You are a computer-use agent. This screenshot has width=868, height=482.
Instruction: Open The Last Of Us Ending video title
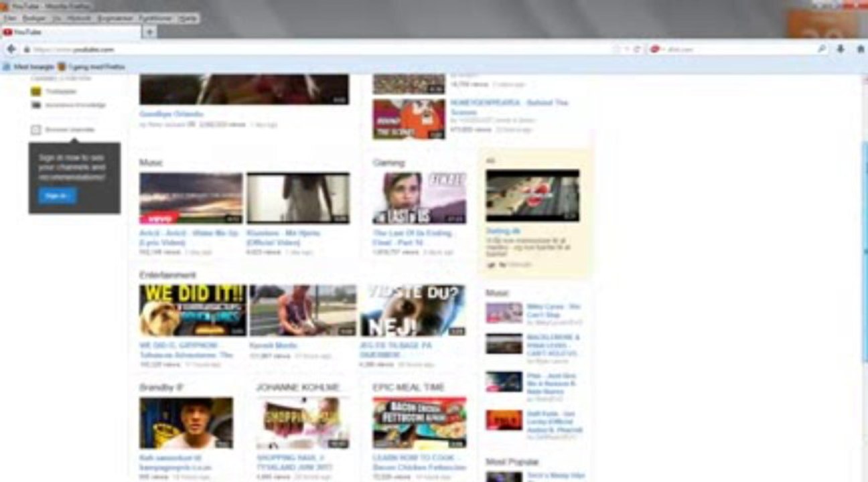(x=413, y=237)
